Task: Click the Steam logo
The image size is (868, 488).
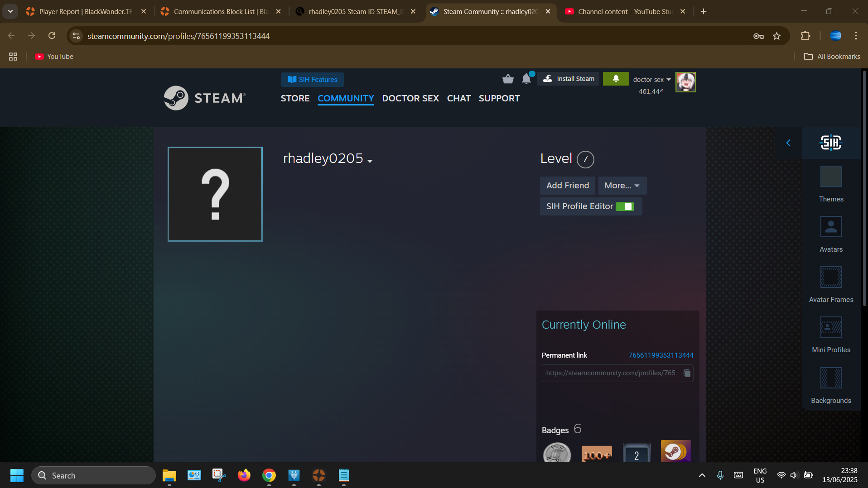Action: coord(205,98)
